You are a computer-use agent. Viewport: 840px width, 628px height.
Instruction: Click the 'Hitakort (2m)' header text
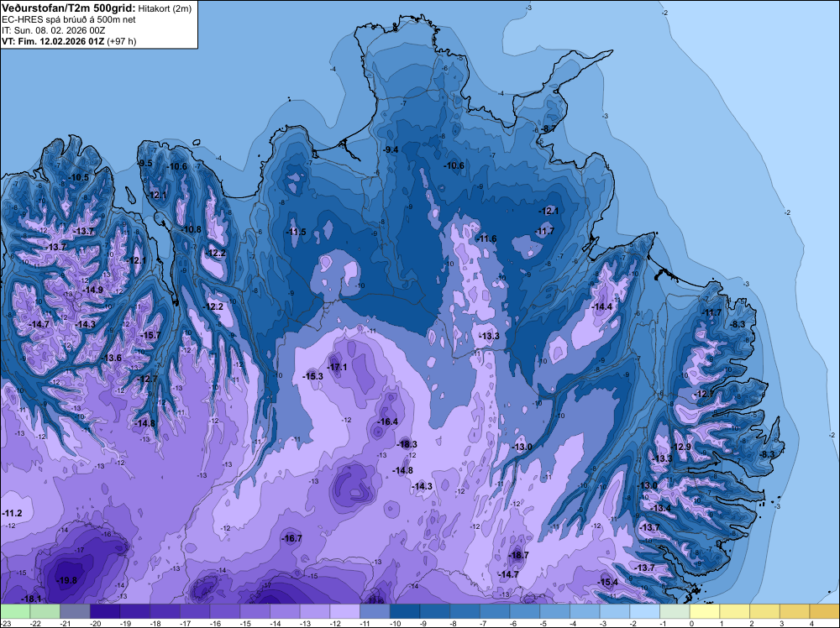tap(165, 8)
